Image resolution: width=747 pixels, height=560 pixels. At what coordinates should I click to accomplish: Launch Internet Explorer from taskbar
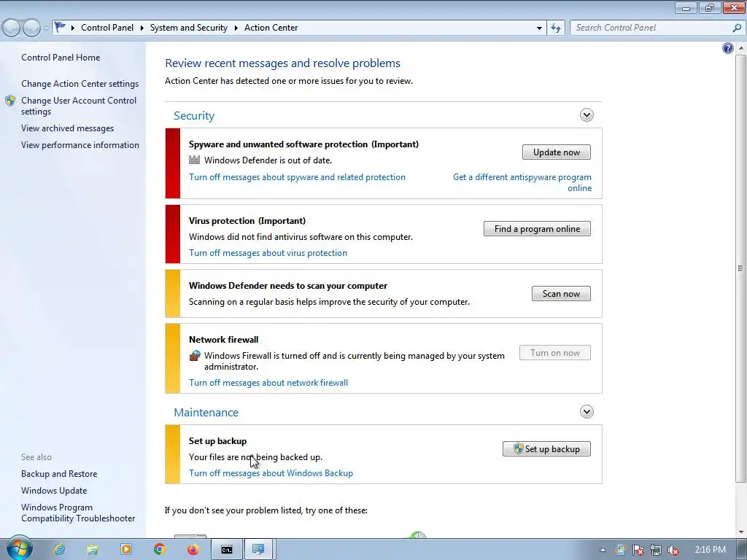(x=59, y=549)
